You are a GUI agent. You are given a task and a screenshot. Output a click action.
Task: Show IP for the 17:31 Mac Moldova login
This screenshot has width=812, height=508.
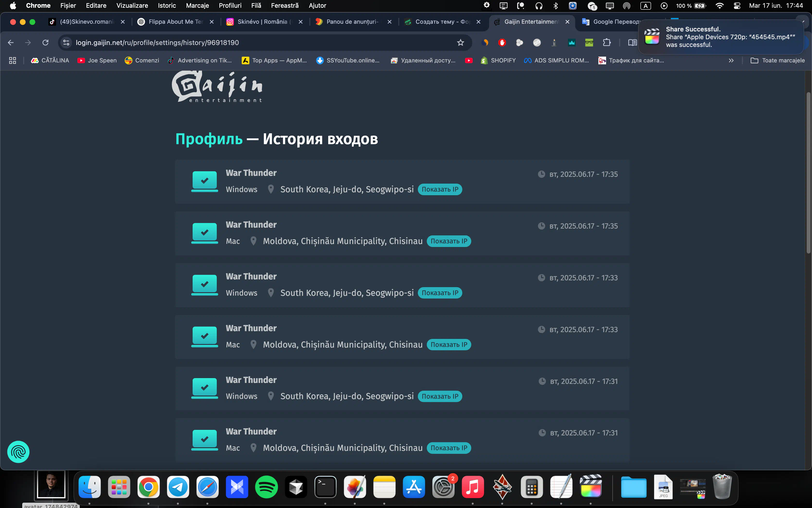449,448
